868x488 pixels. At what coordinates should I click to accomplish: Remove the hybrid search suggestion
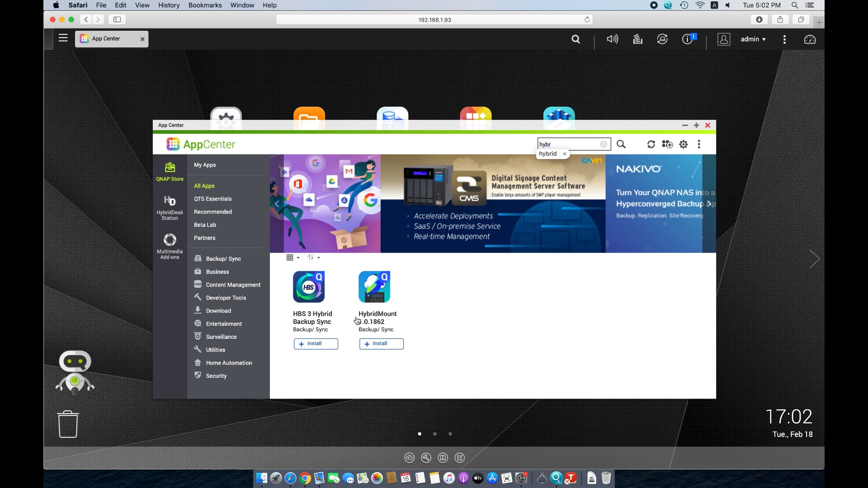click(564, 154)
